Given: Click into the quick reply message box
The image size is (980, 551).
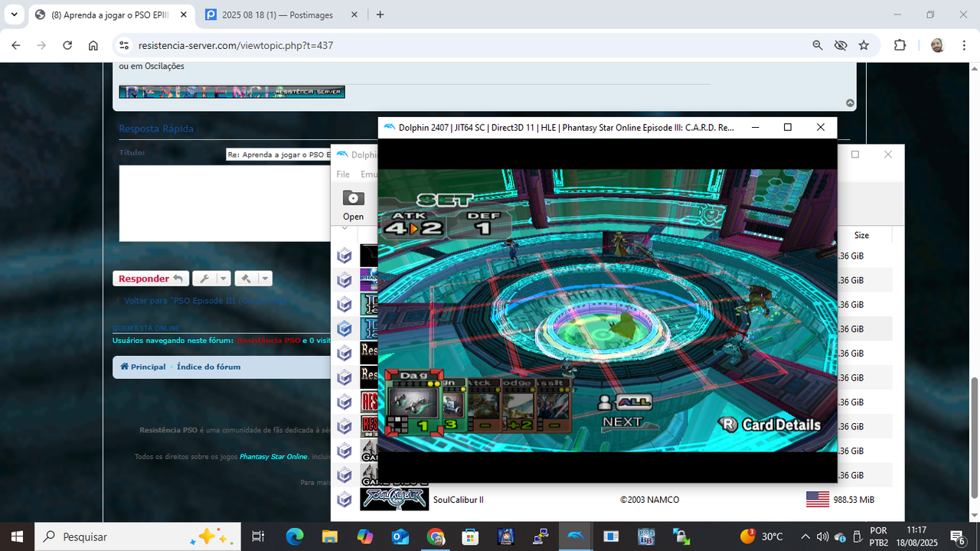Looking at the screenshot, I should 225,203.
